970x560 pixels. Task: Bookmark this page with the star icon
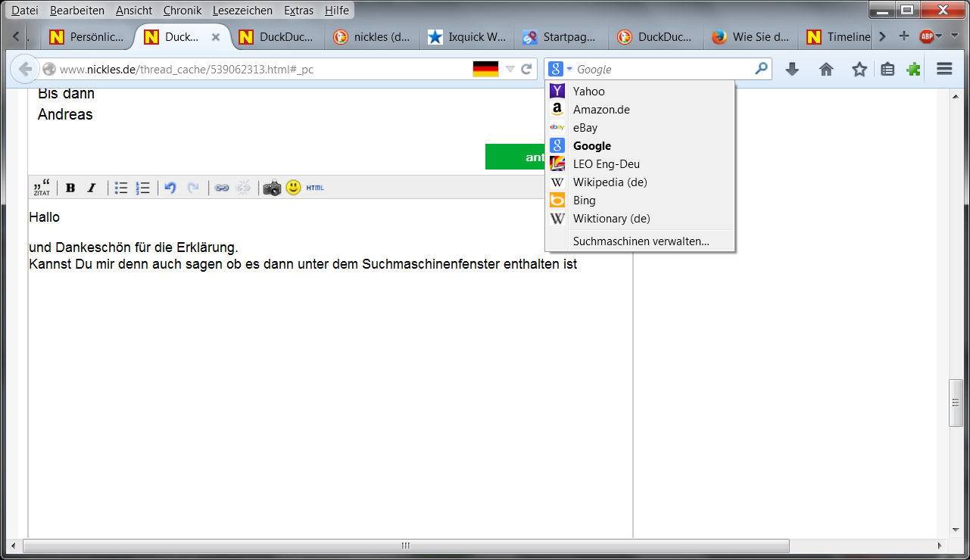[859, 69]
